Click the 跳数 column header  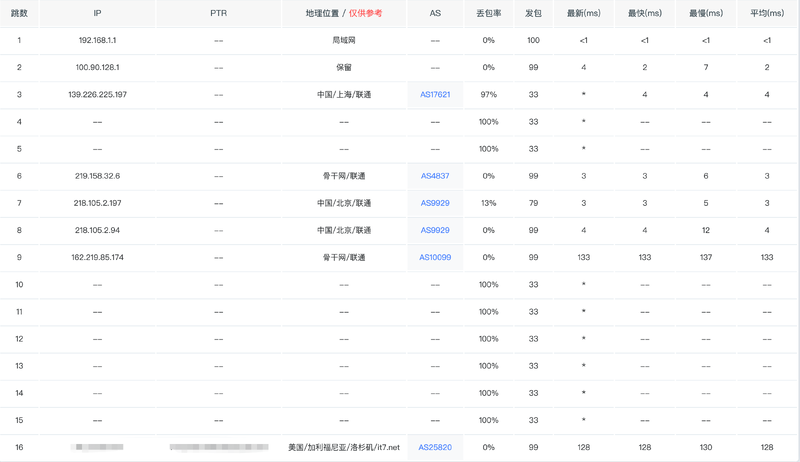(x=19, y=13)
